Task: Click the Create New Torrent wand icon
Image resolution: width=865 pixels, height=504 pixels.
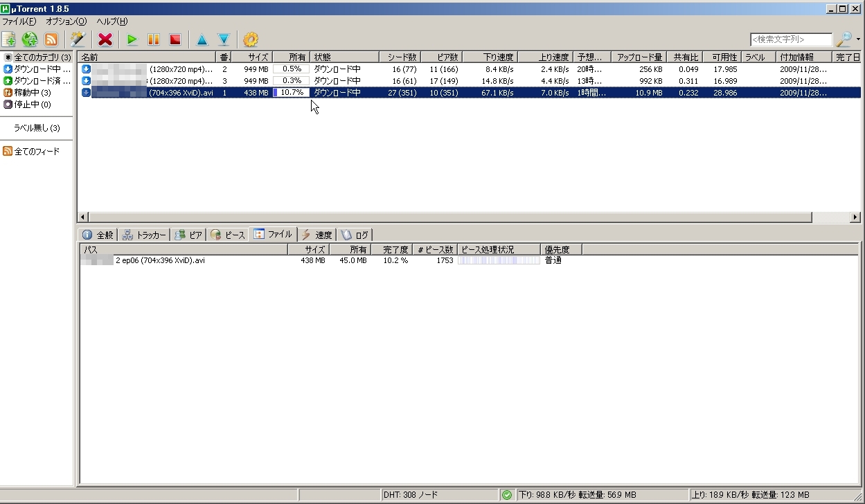Action: point(78,39)
